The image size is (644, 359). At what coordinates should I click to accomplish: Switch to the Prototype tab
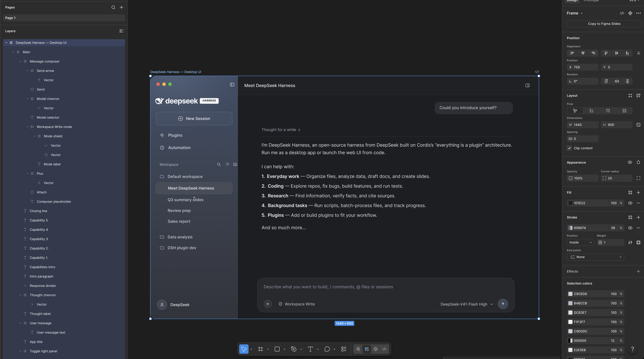tap(591, 1)
